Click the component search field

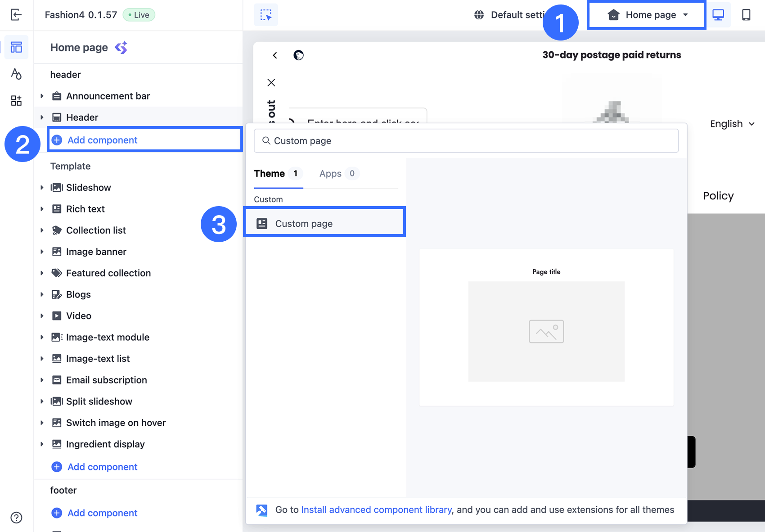coord(466,141)
